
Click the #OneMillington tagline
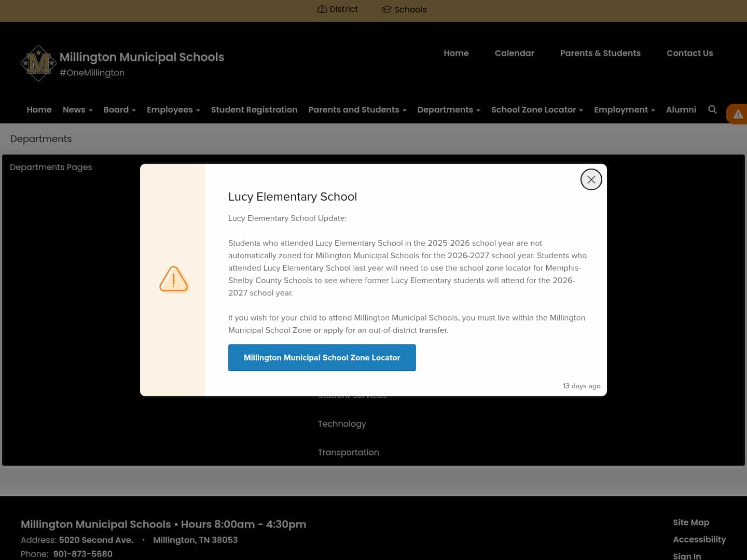[92, 73]
